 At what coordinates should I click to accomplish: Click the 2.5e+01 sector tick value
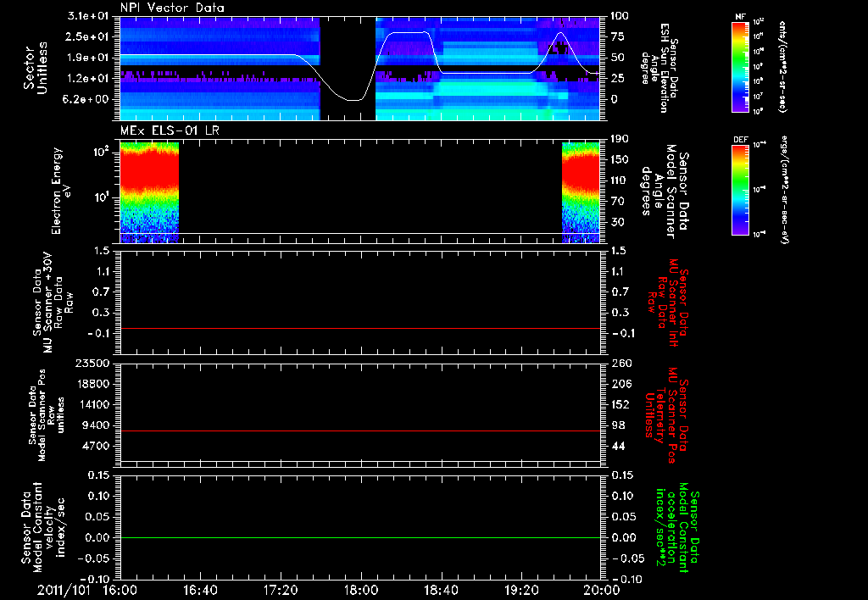coord(88,36)
